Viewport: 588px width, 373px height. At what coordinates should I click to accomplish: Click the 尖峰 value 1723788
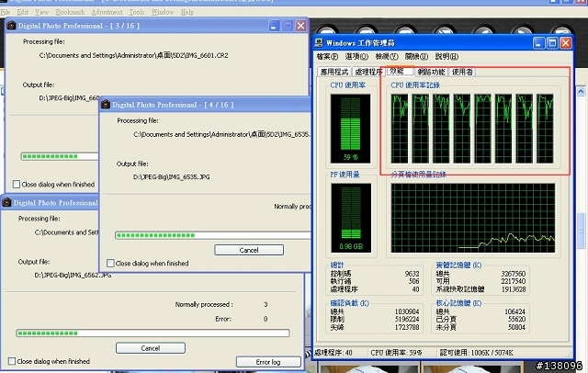(407, 327)
